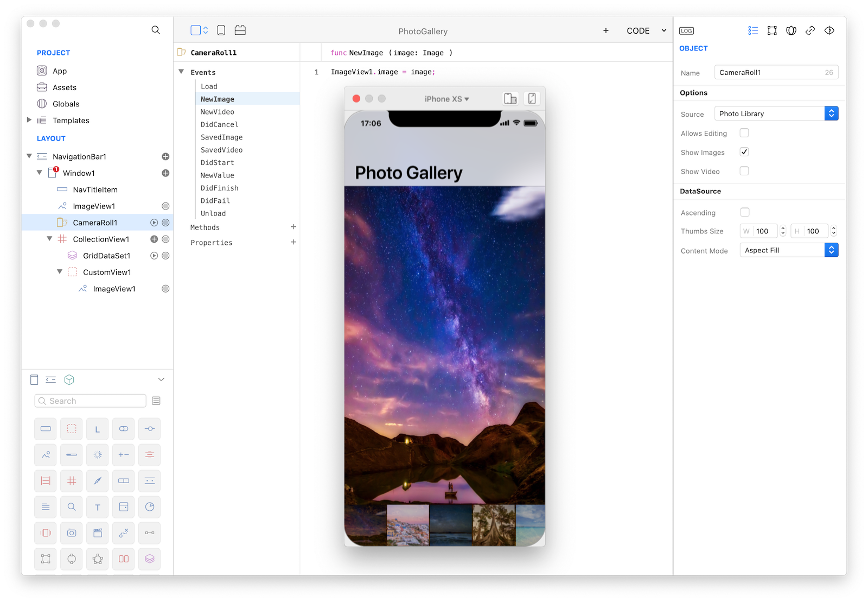Viewport: 868px width, 602px height.
Task: Click the simulator multi-device icon
Action: [510, 99]
